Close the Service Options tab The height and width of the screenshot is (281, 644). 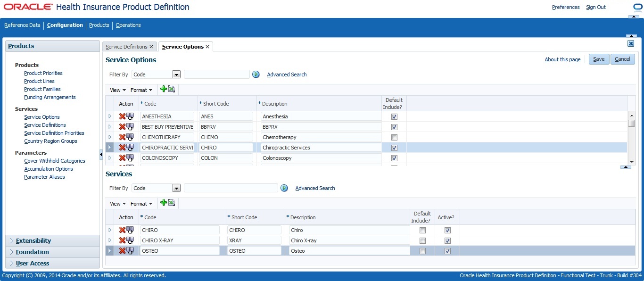[207, 47]
